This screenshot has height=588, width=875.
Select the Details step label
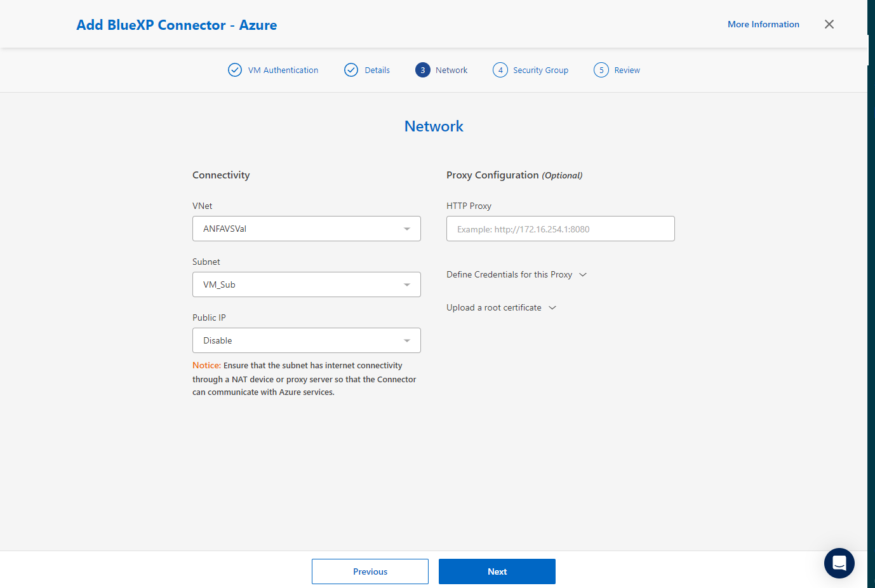pyautogui.click(x=377, y=70)
